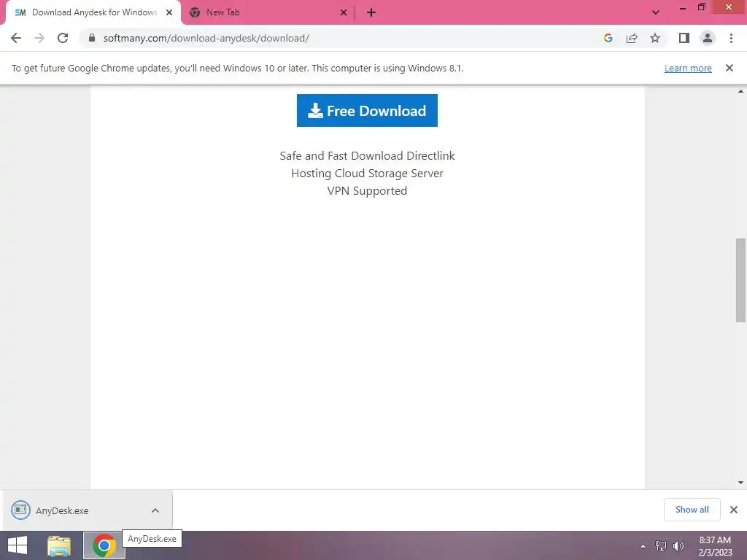Image resolution: width=747 pixels, height=560 pixels.
Task: Open the taskbar clock and date
Action: pos(715,546)
